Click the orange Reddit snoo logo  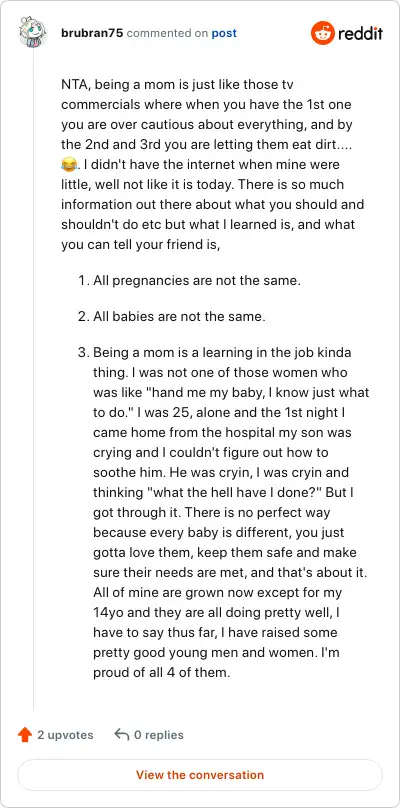pyautogui.click(x=323, y=33)
